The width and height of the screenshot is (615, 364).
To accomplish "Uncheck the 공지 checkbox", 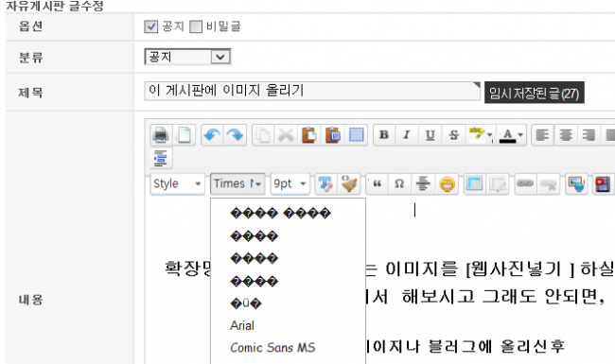I will click(151, 26).
